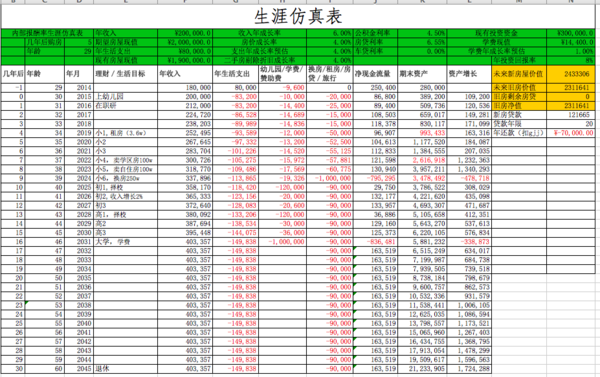Select the 理财/生活目标 column header cell

tap(126, 74)
